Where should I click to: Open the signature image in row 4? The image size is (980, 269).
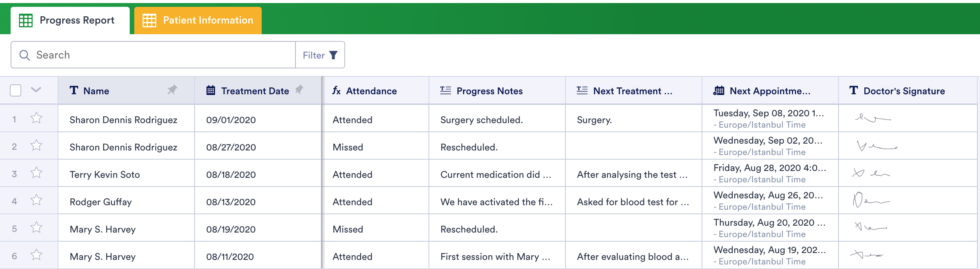(870, 200)
